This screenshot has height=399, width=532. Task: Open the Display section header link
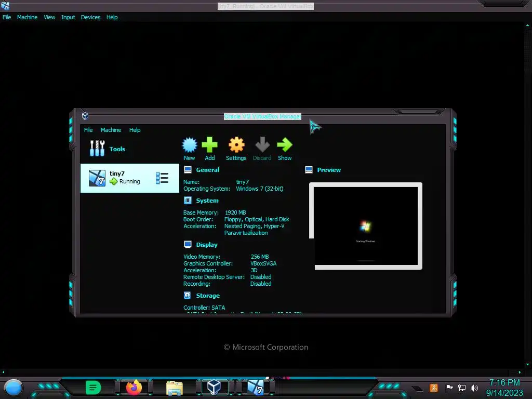[x=207, y=245]
